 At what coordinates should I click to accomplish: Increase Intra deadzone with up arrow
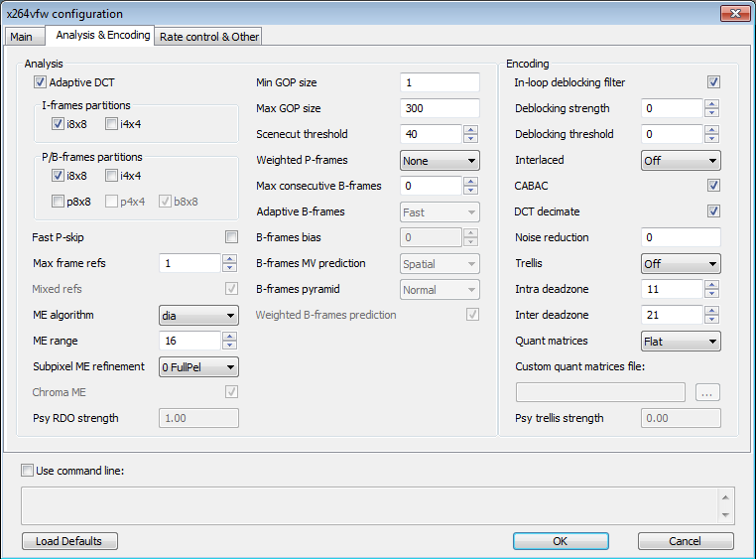pos(711,284)
